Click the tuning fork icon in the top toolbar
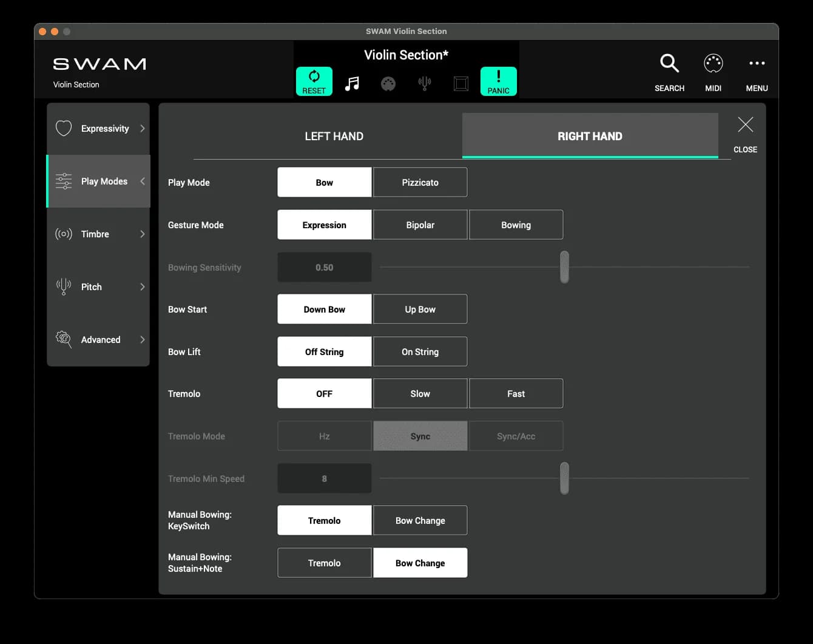Image resolution: width=813 pixels, height=644 pixels. [425, 83]
